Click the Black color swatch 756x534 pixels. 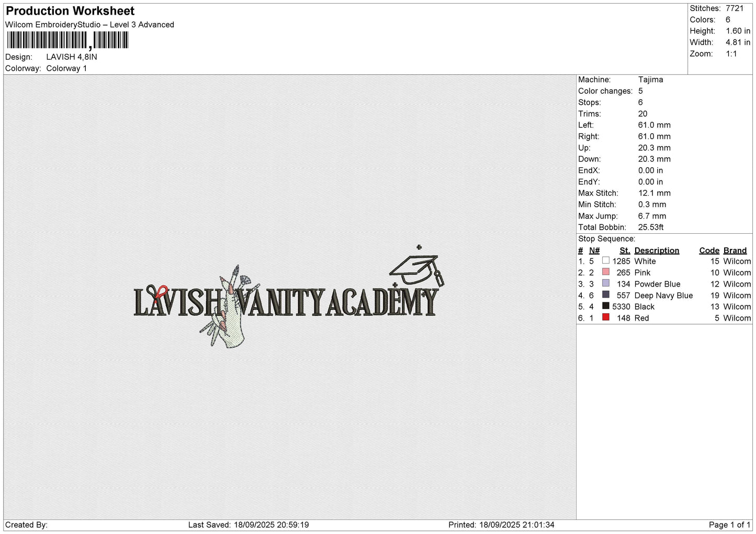[x=605, y=306]
